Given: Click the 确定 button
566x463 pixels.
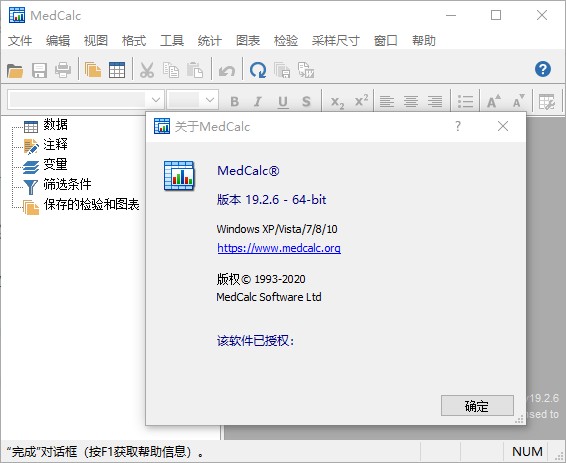Looking at the screenshot, I should pos(477,406).
